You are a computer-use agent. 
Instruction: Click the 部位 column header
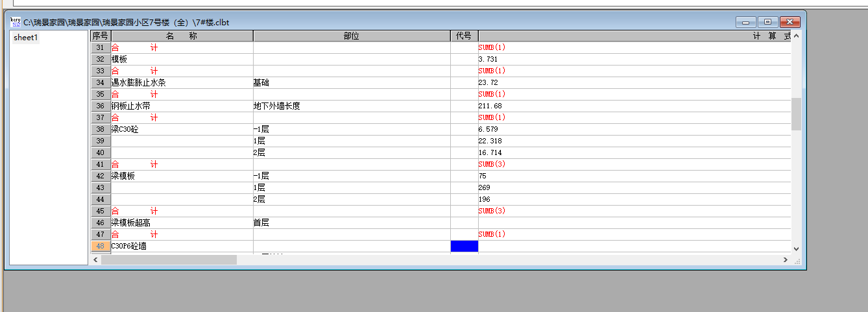(x=352, y=36)
